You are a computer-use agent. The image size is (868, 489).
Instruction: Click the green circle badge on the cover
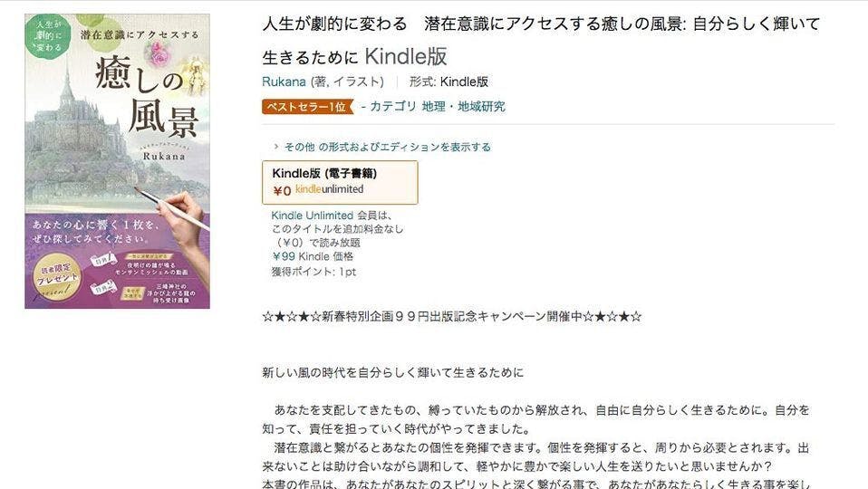tap(48, 36)
